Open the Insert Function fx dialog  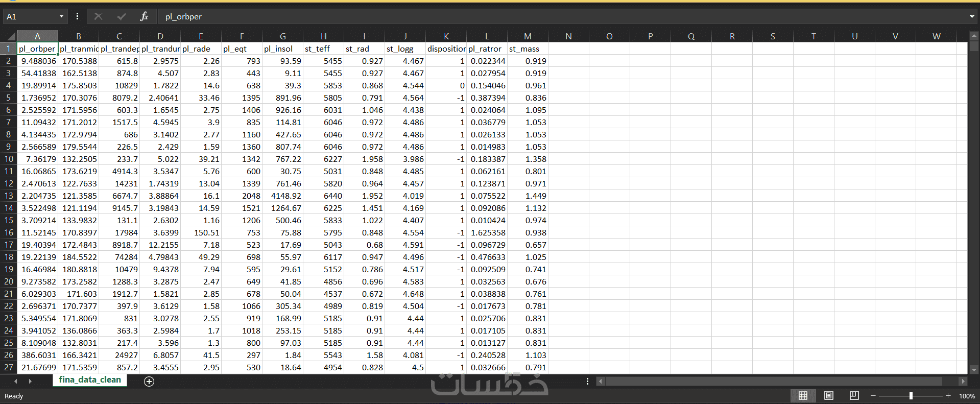click(x=144, y=16)
